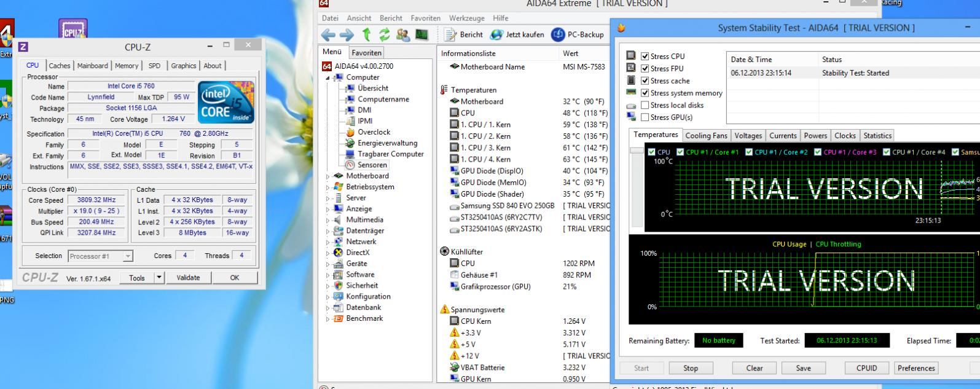Collapse the Computer tree node
This screenshot has height=389, width=980.
point(327,78)
